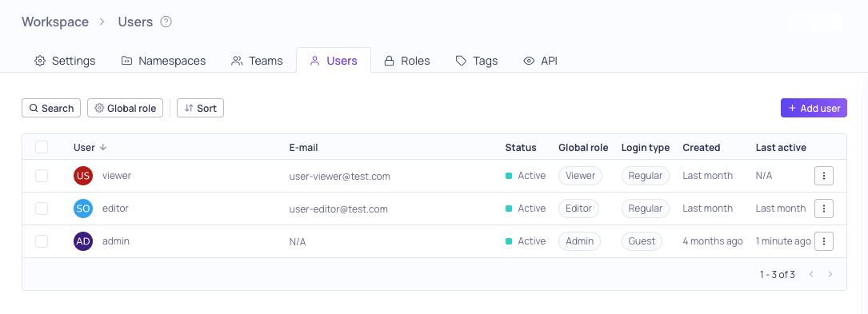Click the Search button
Image resolution: width=868 pixels, height=314 pixels.
coord(51,108)
